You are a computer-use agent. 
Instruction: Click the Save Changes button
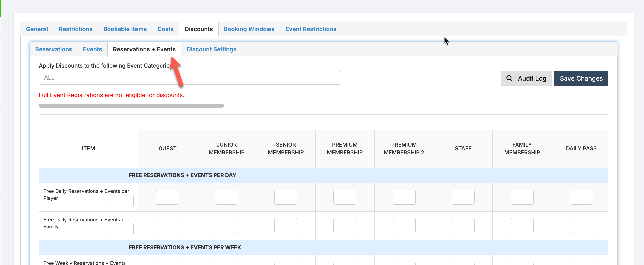point(581,78)
